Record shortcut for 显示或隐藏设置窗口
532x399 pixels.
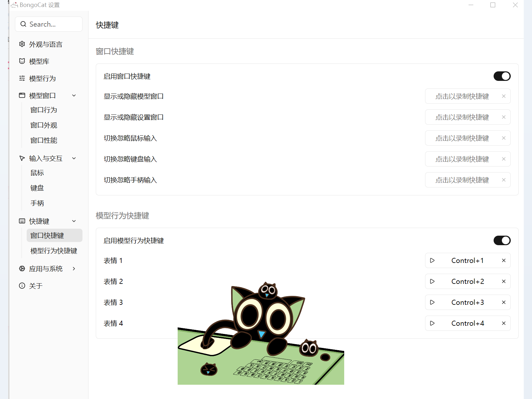(x=468, y=117)
